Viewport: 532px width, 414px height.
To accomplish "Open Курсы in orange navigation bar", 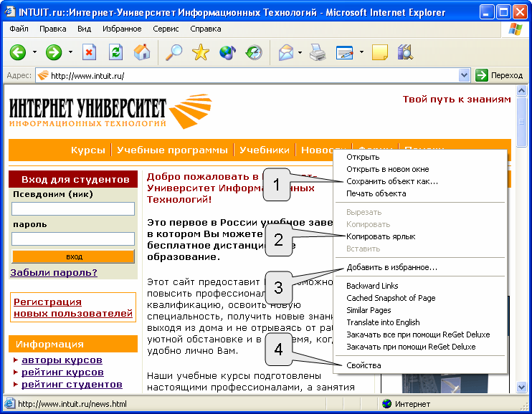I will [88, 150].
